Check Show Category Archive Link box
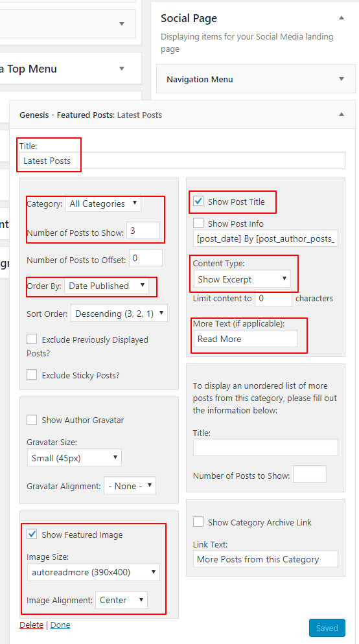 (x=198, y=522)
